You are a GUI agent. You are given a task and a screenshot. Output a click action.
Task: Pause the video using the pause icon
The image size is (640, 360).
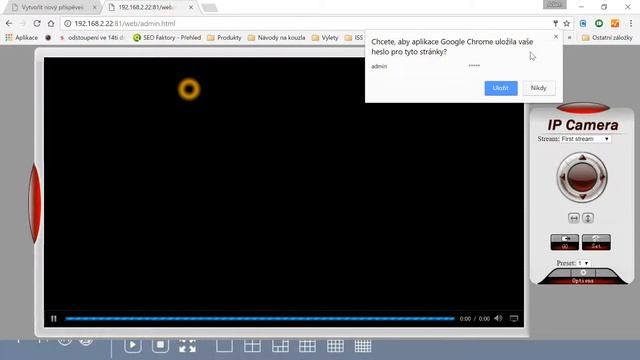point(54,318)
